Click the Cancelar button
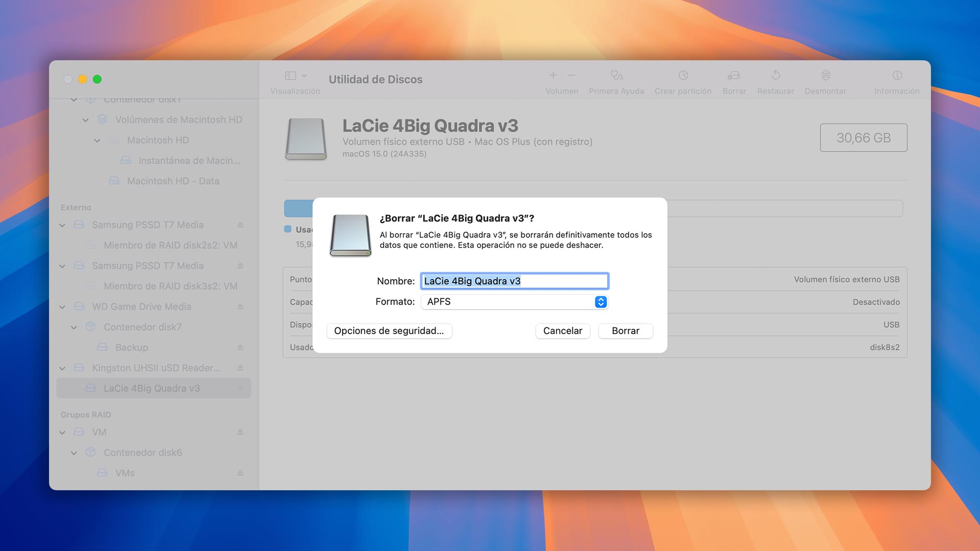This screenshot has height=551, width=980. coord(563,331)
